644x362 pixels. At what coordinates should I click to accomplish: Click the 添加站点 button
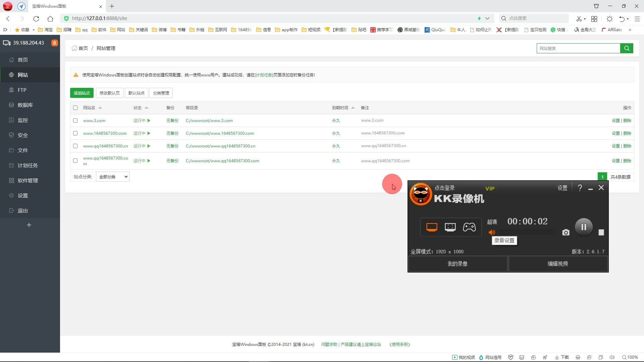[82, 93]
